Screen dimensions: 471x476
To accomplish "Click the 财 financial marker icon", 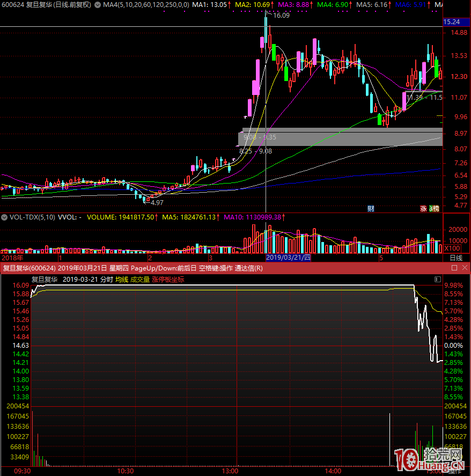I will (x=371, y=209).
